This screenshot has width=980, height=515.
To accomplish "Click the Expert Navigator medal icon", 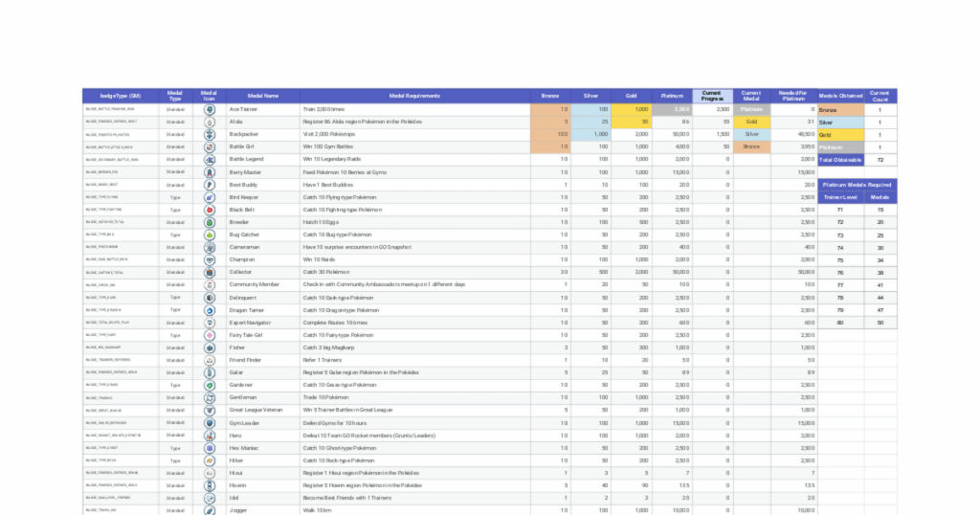I will pyautogui.click(x=210, y=323).
